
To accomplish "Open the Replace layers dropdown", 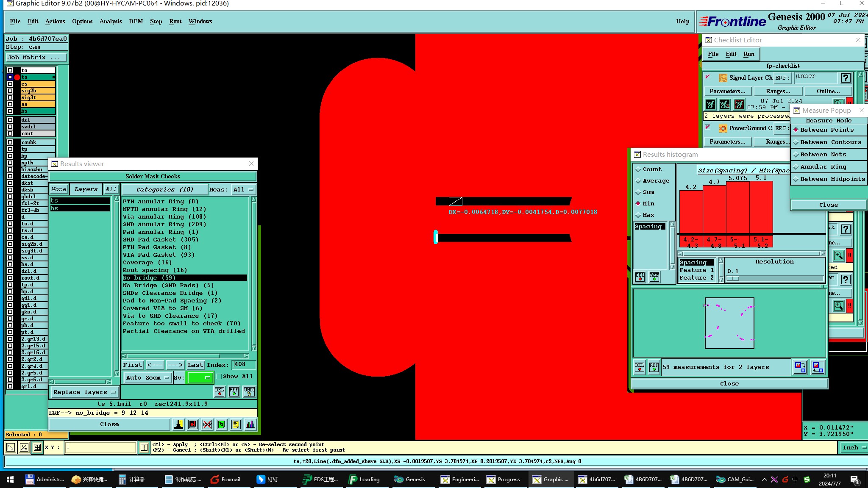I will 84,392.
